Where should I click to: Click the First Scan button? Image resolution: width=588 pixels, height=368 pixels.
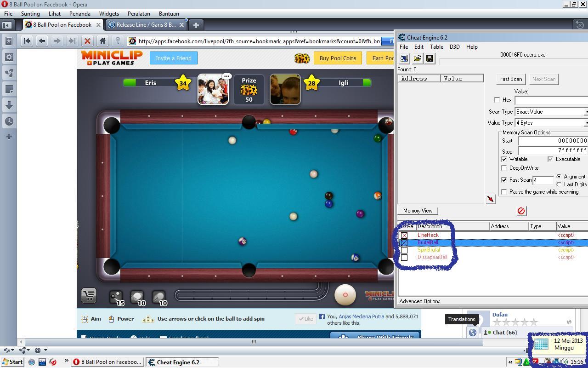coord(511,79)
